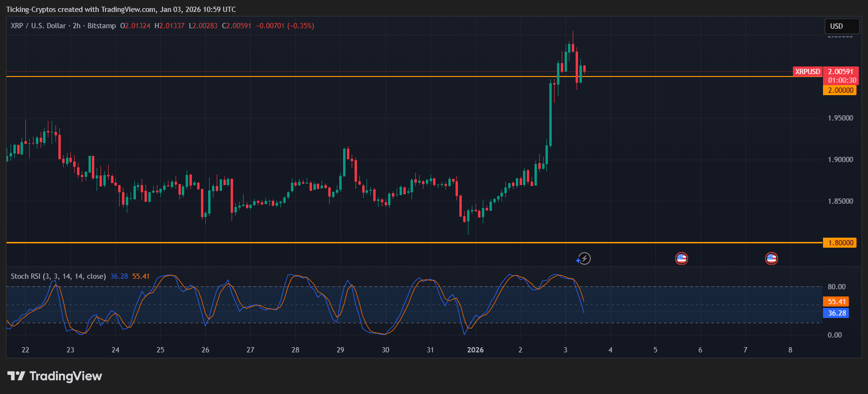
Task: Select the orange 1.80000 price line label
Action: click(840, 243)
